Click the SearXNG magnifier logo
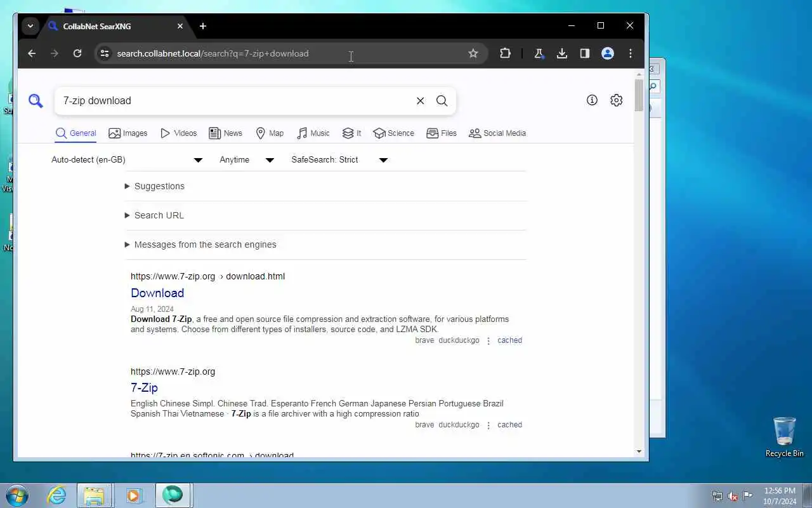 point(36,100)
